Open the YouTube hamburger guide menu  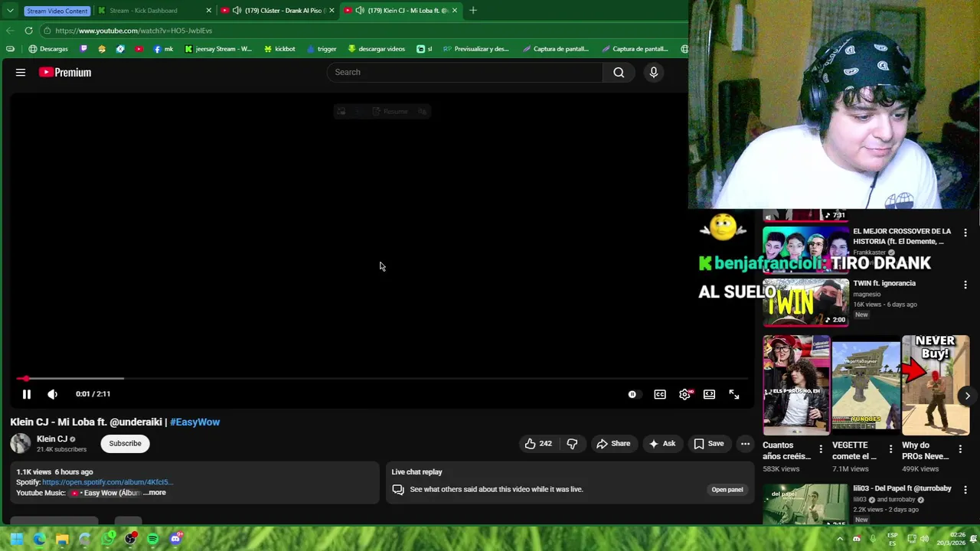click(21, 72)
